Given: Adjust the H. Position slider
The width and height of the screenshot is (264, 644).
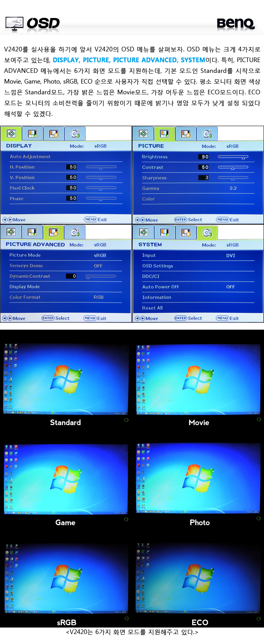Looking at the screenshot, I should 101,167.
